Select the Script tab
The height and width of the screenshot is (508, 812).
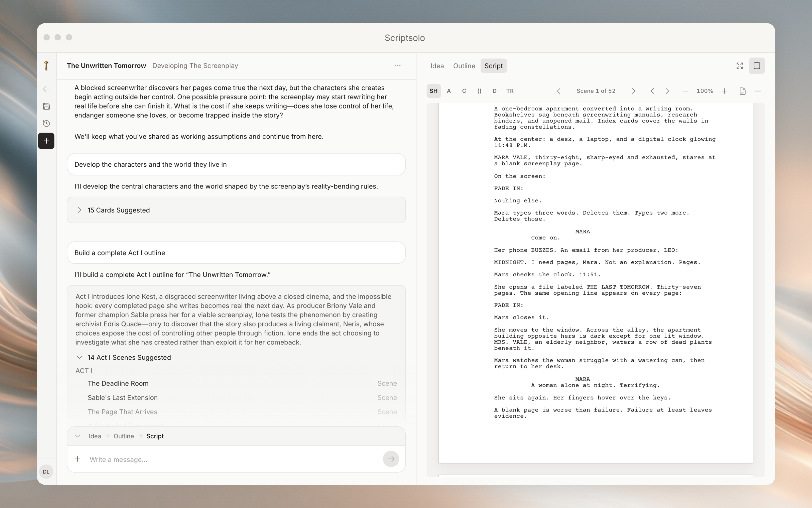pyautogui.click(x=493, y=66)
